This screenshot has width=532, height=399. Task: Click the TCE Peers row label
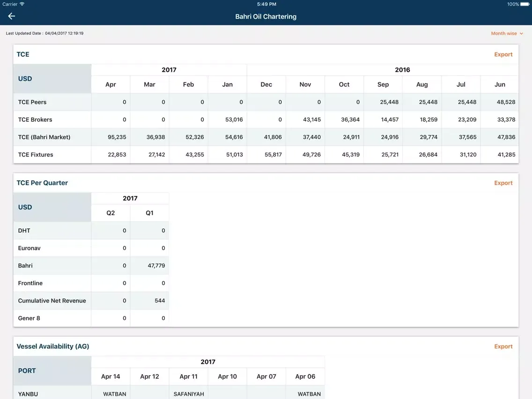(32, 102)
